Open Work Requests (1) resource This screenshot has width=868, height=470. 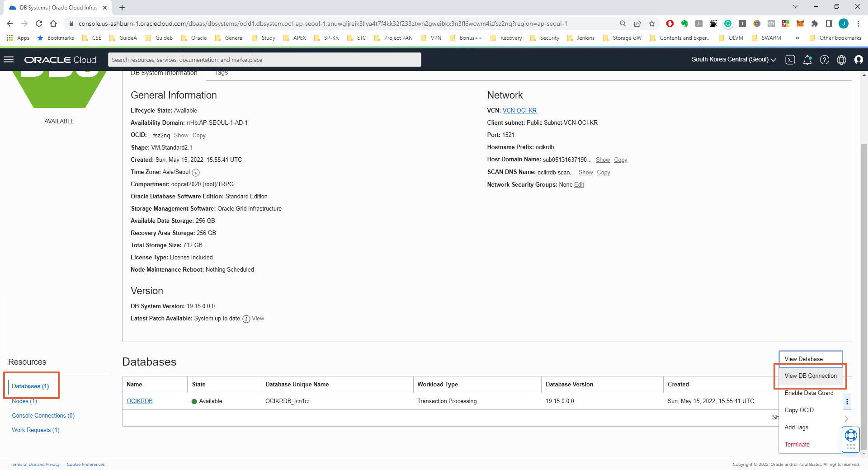pyautogui.click(x=36, y=430)
